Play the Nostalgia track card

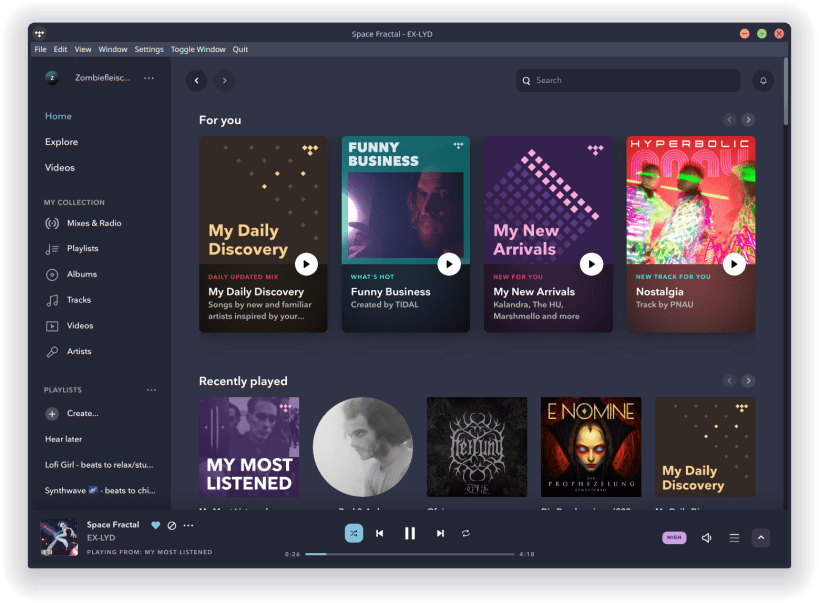tap(734, 264)
